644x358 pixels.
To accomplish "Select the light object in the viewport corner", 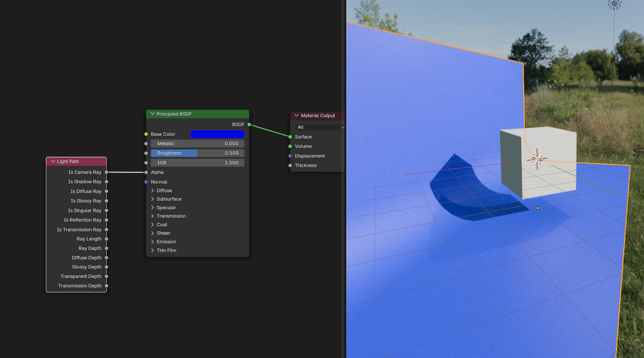I will (x=614, y=5).
